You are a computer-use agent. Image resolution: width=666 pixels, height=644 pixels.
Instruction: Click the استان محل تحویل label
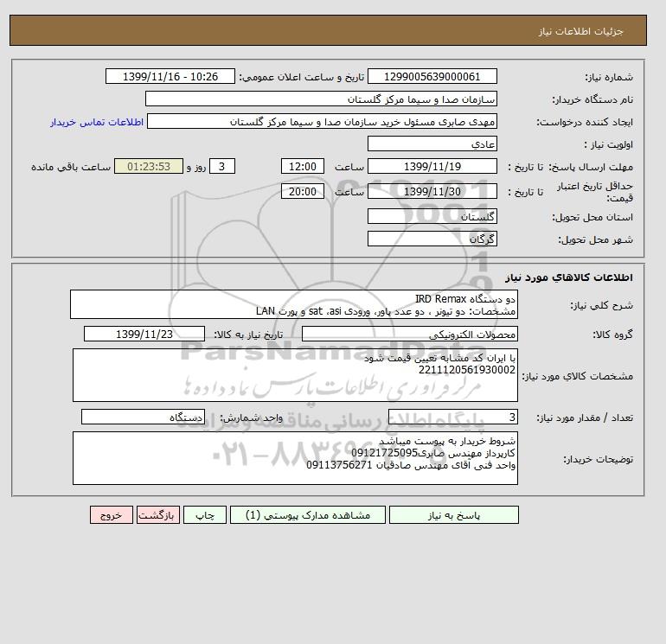[592, 217]
